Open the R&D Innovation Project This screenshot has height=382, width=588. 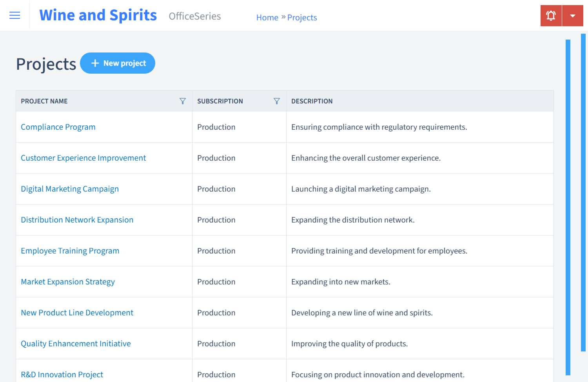pyautogui.click(x=62, y=374)
